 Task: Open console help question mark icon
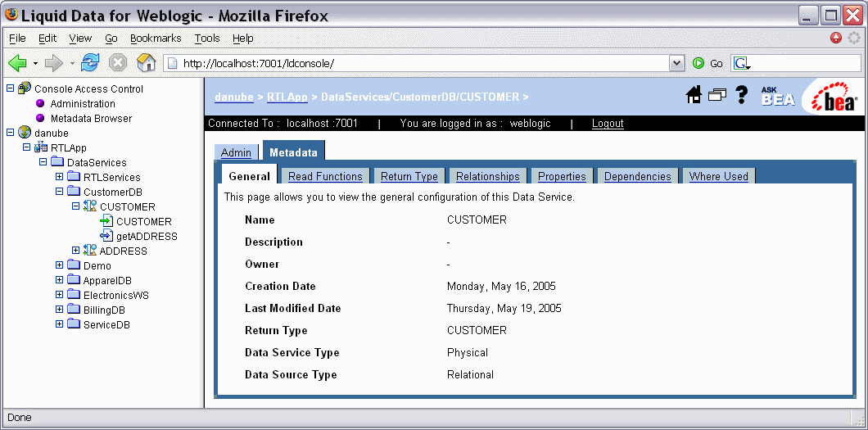pos(741,95)
